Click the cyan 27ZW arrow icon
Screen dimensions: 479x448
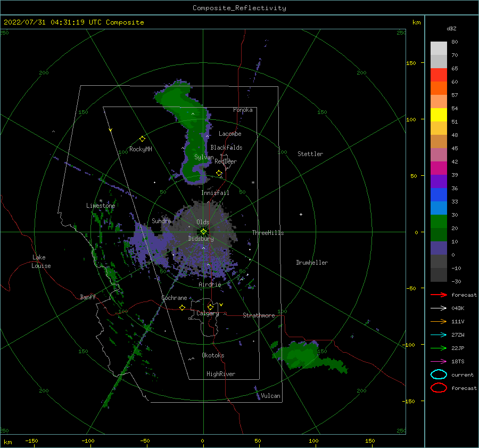pos(439,335)
